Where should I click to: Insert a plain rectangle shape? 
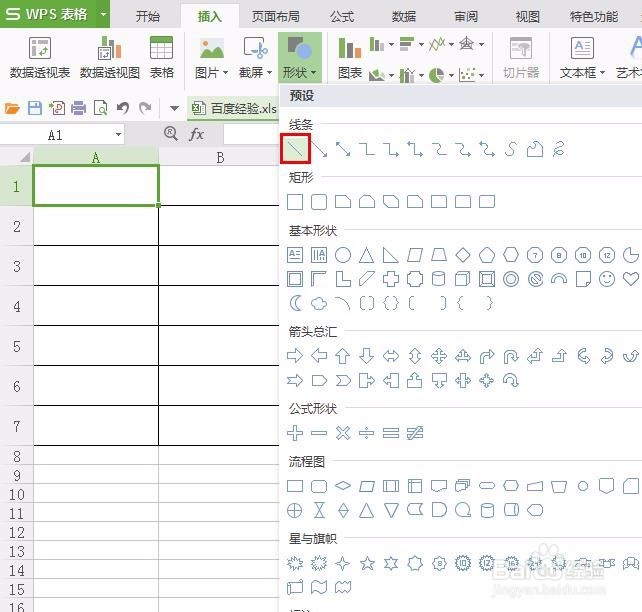[295, 202]
